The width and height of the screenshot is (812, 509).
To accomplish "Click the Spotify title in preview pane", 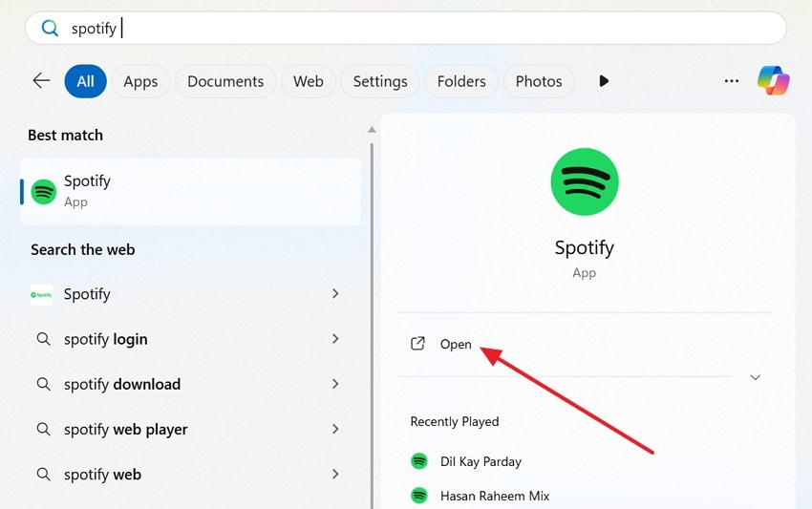I will pyautogui.click(x=584, y=247).
